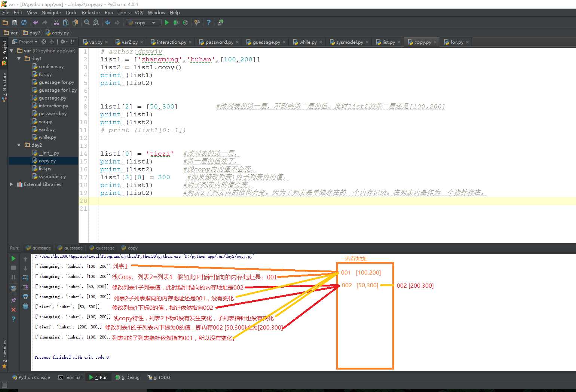
Task: Collapse the day2 folder
Action: pos(19,145)
